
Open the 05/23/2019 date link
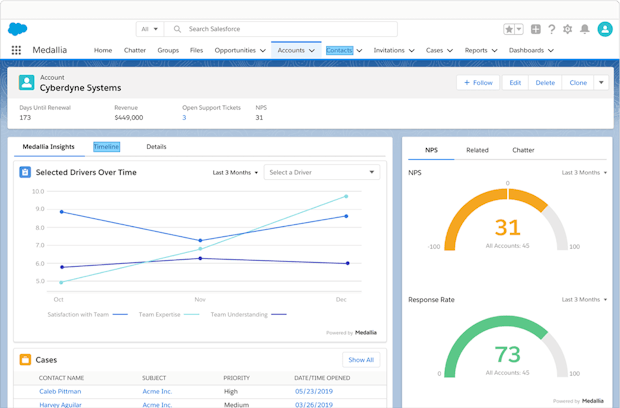point(314,391)
